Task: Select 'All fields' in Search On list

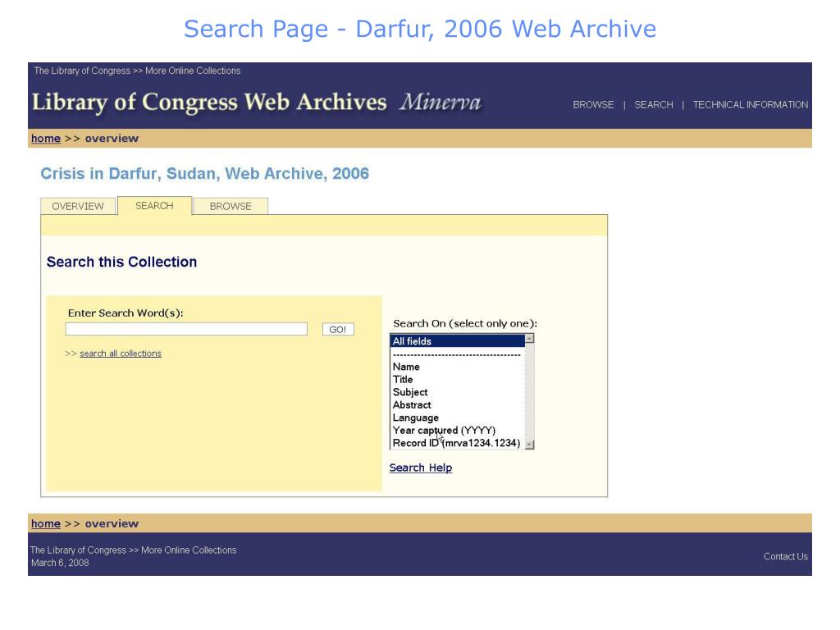Action: [x=458, y=341]
